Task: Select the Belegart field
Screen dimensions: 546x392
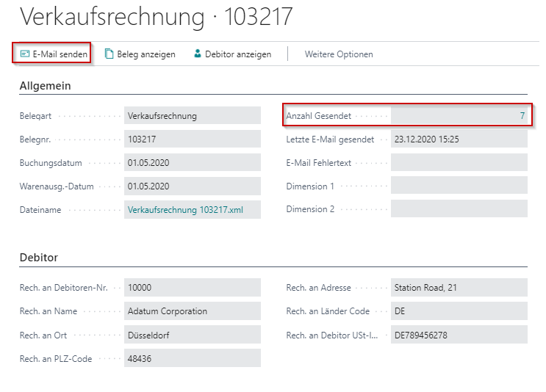Action: pyautogui.click(x=193, y=115)
